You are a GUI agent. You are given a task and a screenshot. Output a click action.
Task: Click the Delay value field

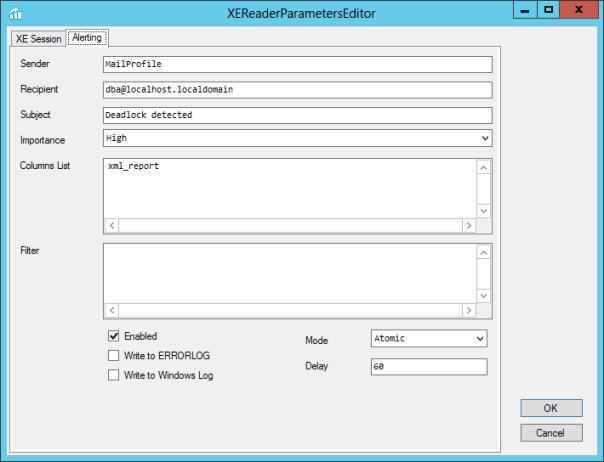coord(428,367)
